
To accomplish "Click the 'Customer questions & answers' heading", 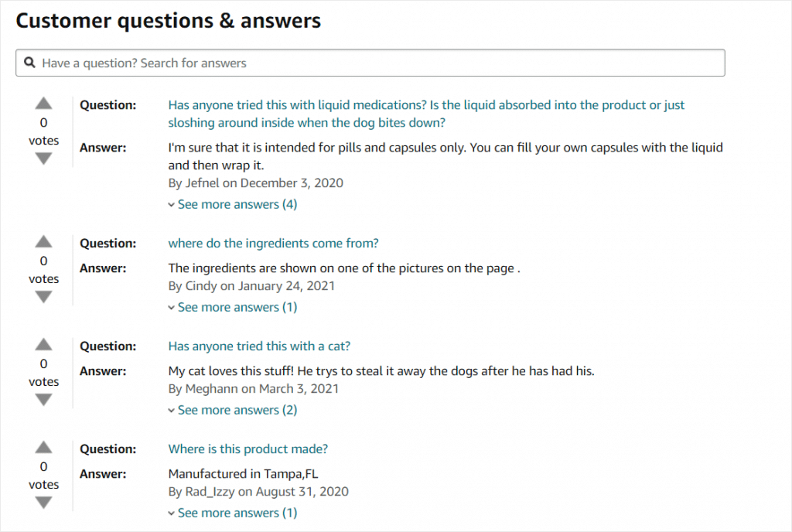I will coord(169,21).
